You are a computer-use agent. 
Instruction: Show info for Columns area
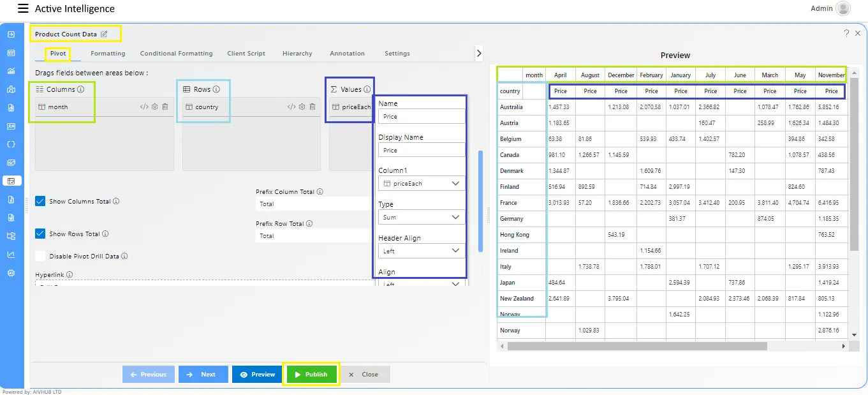[81, 89]
